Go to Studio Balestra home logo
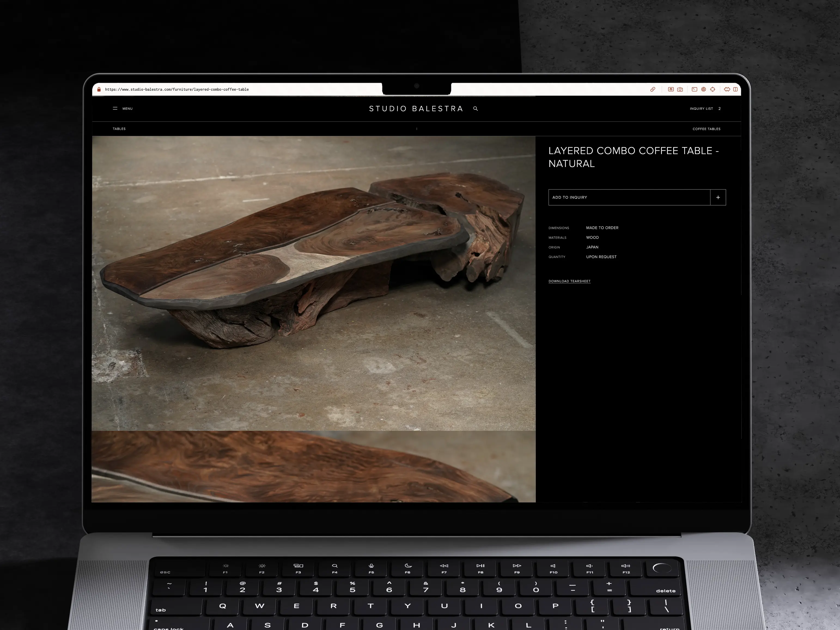This screenshot has width=840, height=630. tap(416, 109)
